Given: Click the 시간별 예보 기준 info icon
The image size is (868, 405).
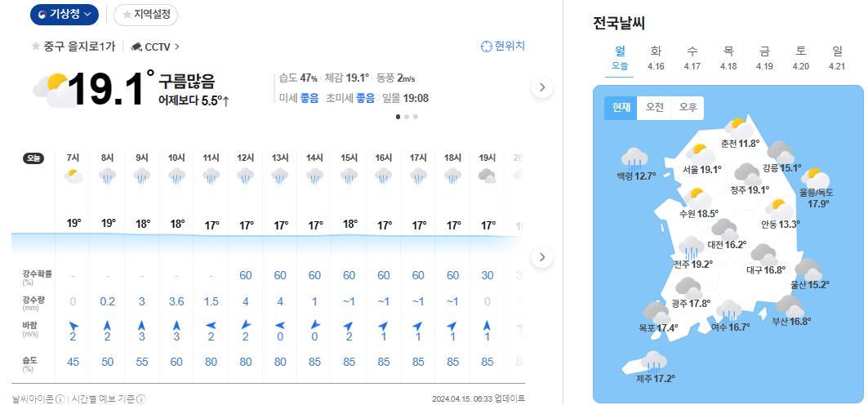Looking at the screenshot, I should [141, 399].
